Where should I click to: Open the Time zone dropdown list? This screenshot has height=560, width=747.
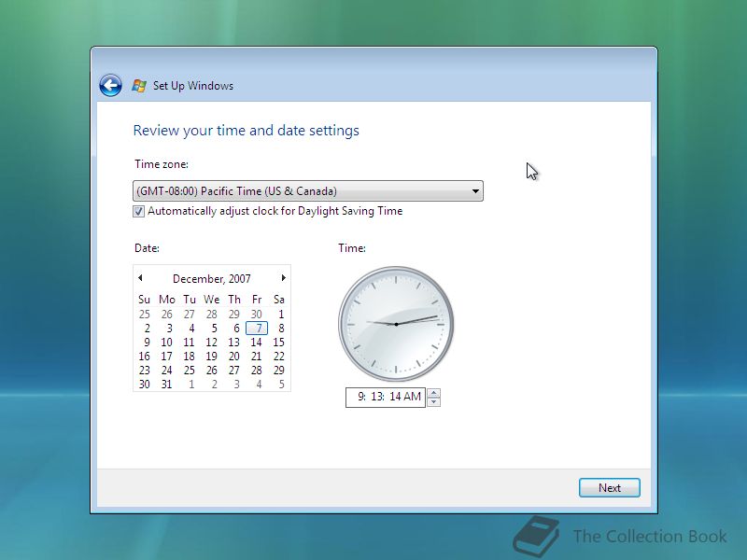click(x=308, y=191)
